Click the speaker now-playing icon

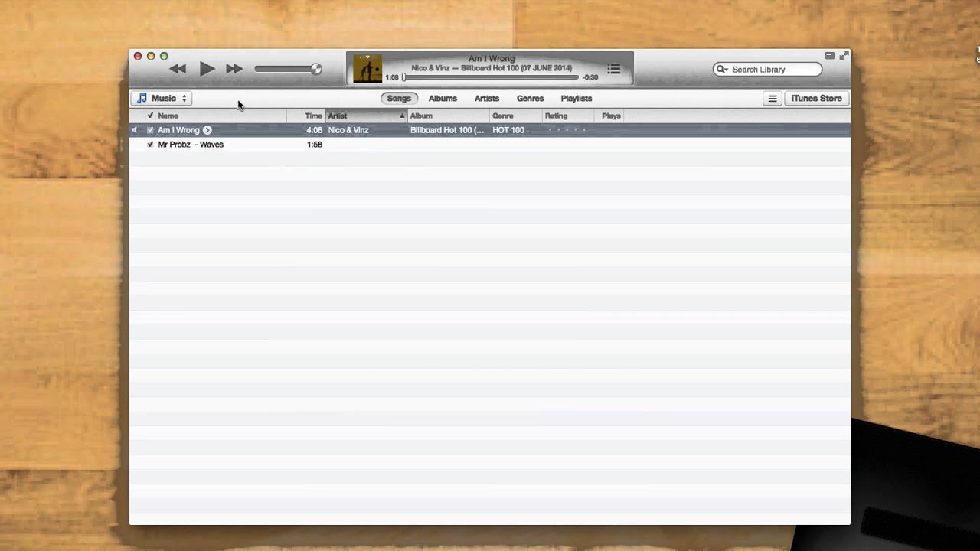(135, 130)
